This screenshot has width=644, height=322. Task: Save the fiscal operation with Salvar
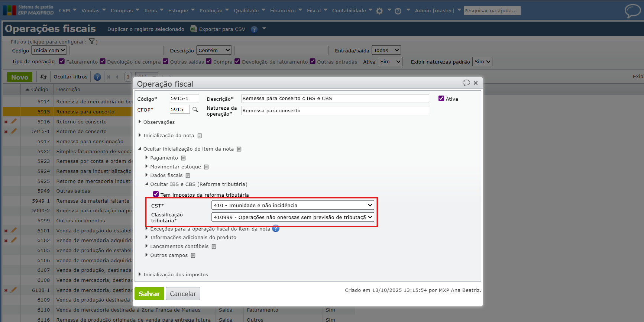(x=149, y=294)
